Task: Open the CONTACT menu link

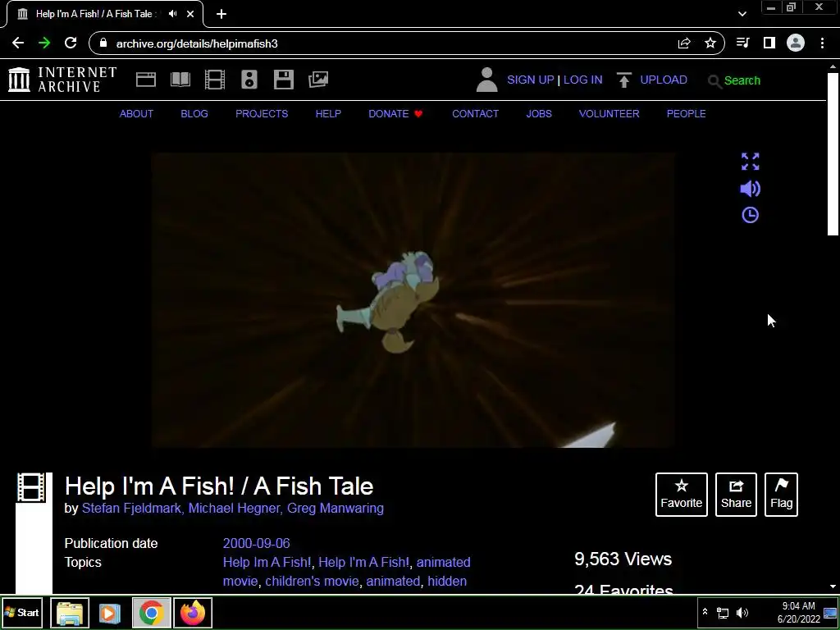Action: pyautogui.click(x=475, y=113)
